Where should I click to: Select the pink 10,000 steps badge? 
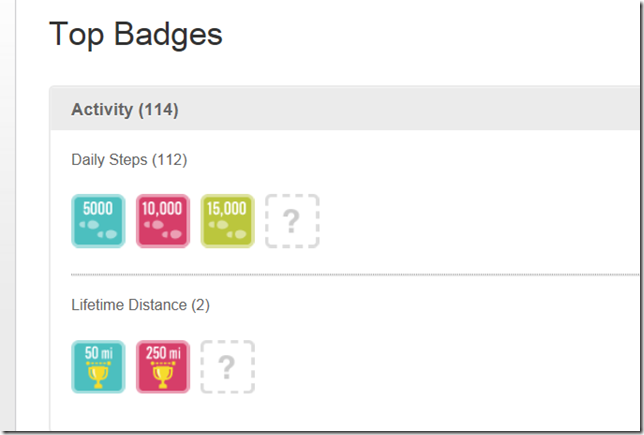[162, 220]
